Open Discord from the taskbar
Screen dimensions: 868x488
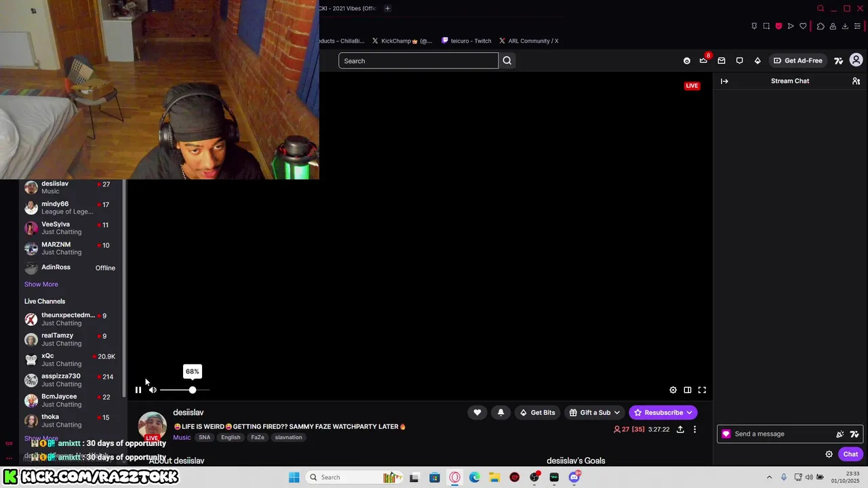[x=574, y=477]
